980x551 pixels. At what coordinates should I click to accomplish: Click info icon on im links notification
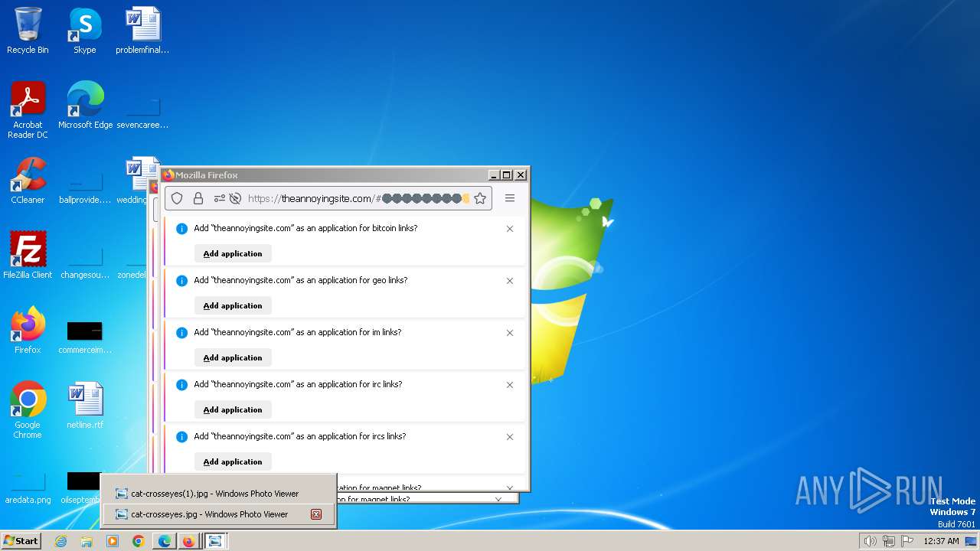pos(181,333)
